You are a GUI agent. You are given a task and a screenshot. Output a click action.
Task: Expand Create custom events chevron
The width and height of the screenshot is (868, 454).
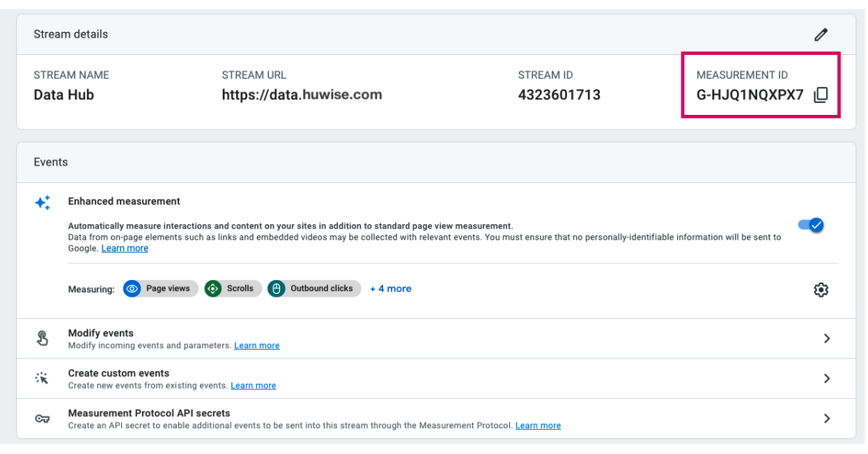(827, 379)
